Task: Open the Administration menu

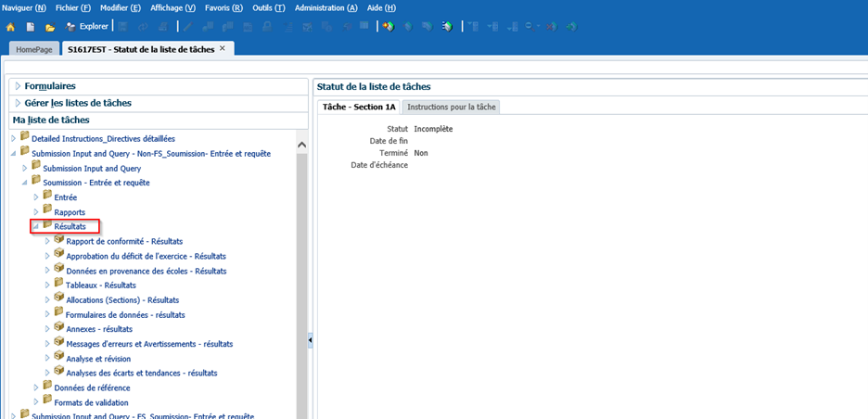Action: point(325,7)
